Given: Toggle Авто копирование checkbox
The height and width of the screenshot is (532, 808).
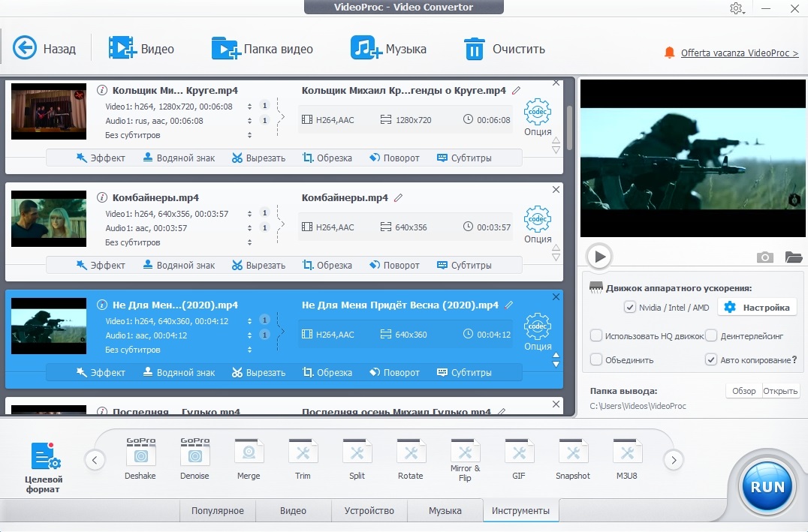Looking at the screenshot, I should (x=711, y=359).
